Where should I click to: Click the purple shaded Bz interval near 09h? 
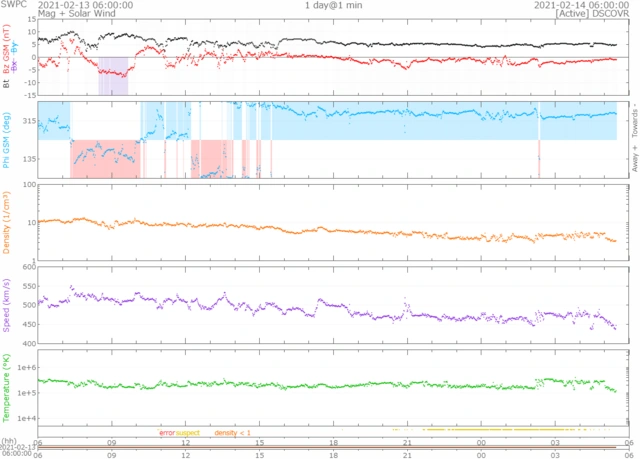tap(113, 76)
